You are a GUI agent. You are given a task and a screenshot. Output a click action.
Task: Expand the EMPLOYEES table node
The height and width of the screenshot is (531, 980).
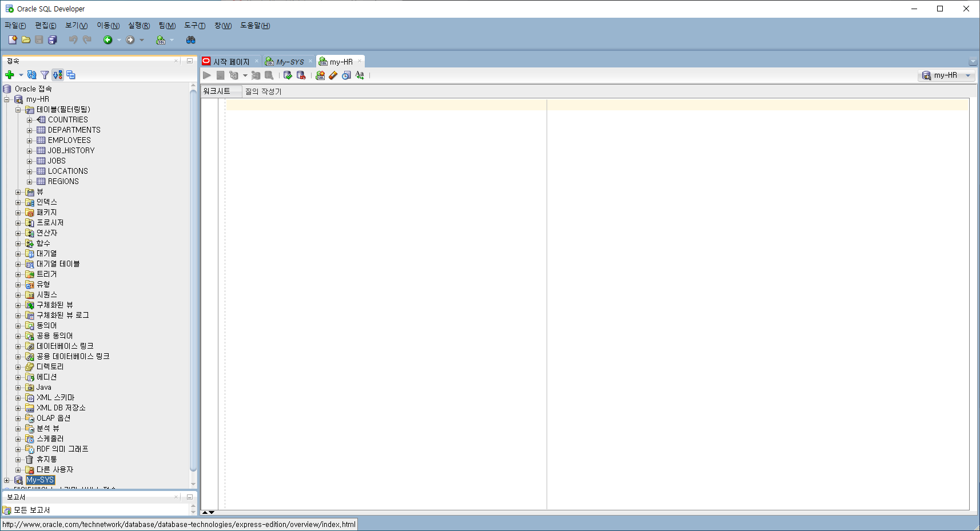click(30, 141)
